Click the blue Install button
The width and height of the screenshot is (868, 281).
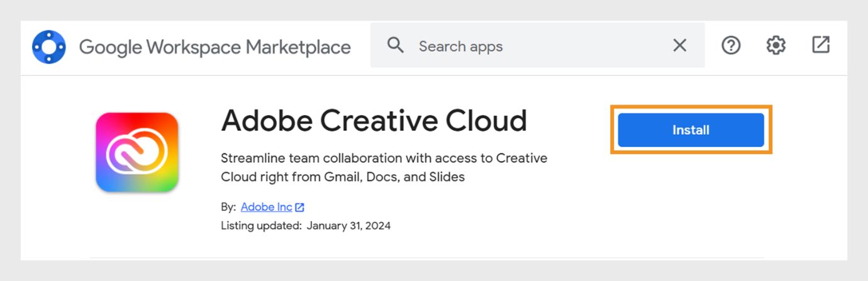tap(691, 130)
